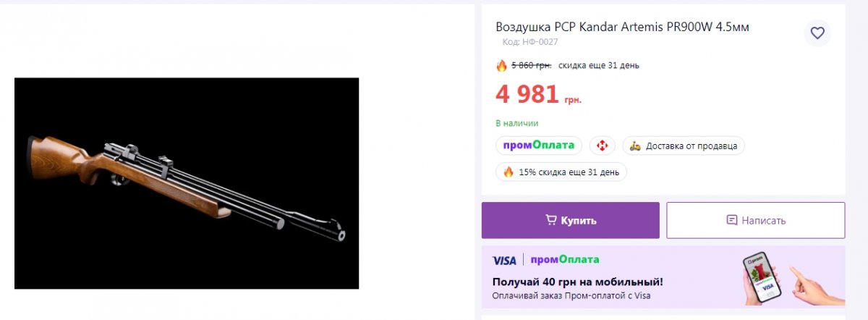
Task: Click the 4 981 грн current price
Action: pos(538,95)
